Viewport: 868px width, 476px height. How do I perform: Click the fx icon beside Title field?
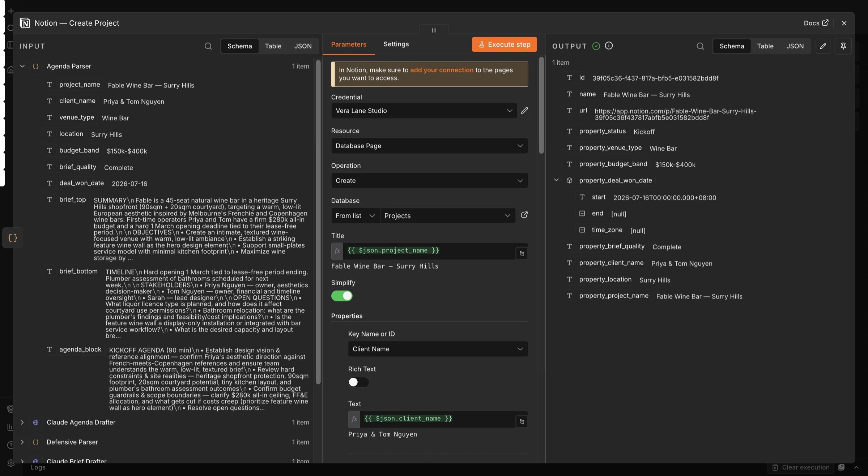click(337, 251)
